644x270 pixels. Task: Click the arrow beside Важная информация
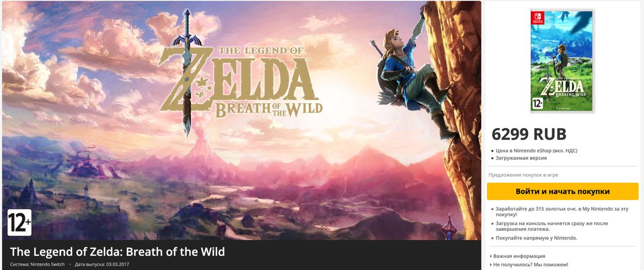[x=491, y=256]
